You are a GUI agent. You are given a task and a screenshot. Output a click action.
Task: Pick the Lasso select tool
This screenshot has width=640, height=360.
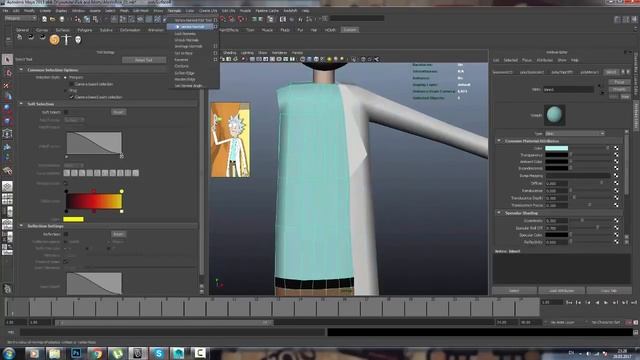click(7, 73)
